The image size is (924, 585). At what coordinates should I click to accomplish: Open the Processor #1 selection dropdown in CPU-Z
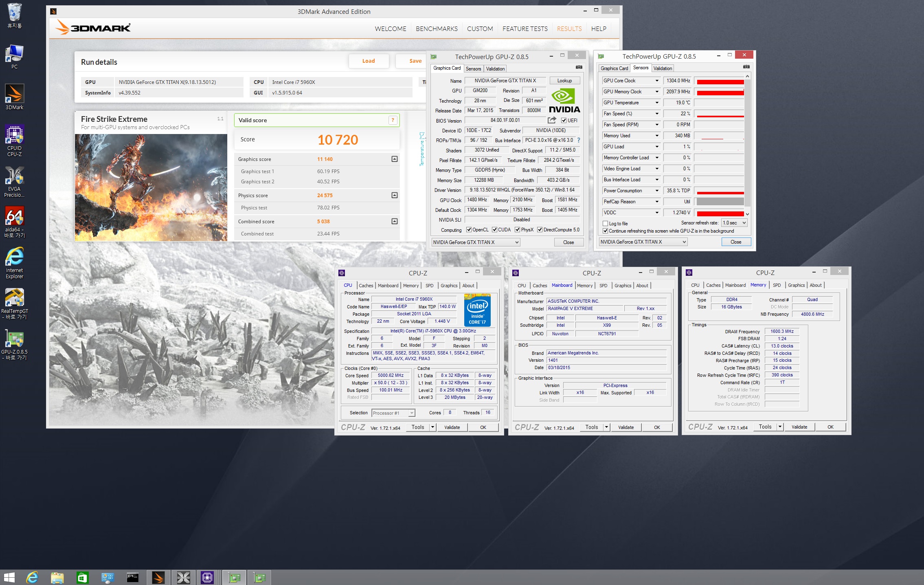[x=393, y=413]
